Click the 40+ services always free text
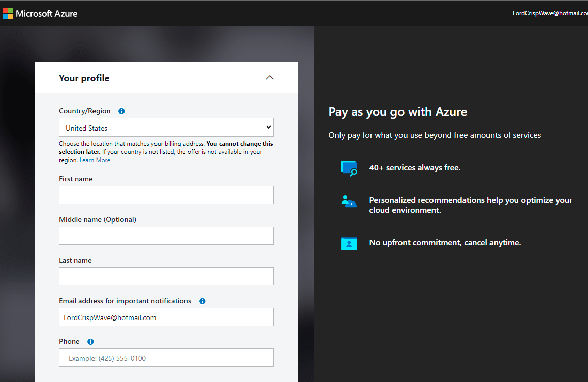Viewport: 588px width, 382px height. pyautogui.click(x=415, y=168)
